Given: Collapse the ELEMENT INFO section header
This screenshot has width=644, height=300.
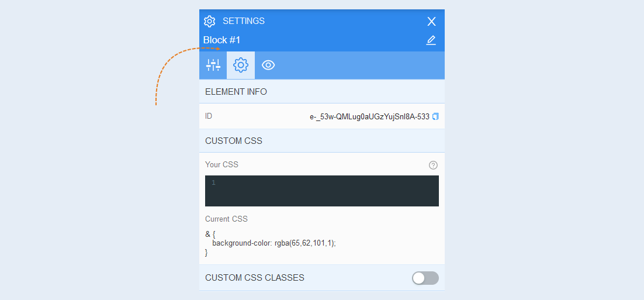Looking at the screenshot, I should pos(322,92).
